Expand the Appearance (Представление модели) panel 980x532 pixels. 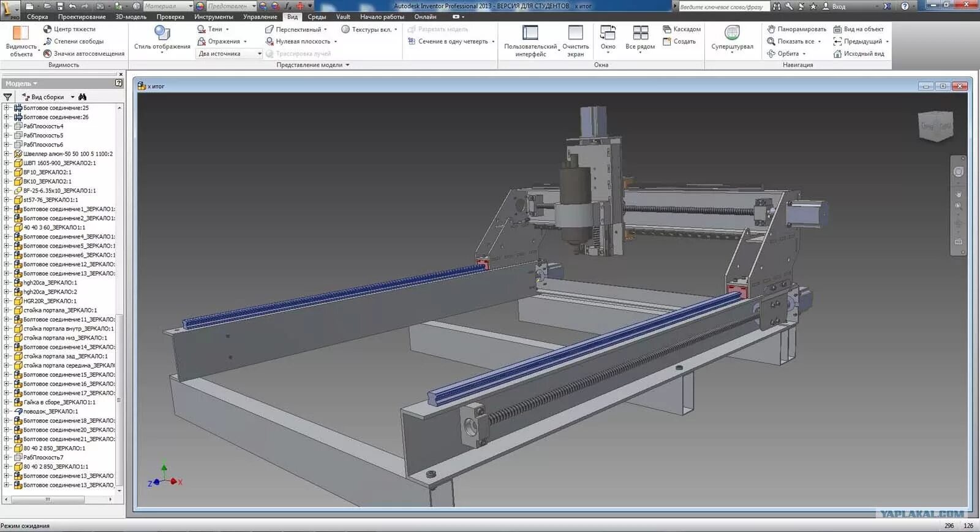click(313, 64)
